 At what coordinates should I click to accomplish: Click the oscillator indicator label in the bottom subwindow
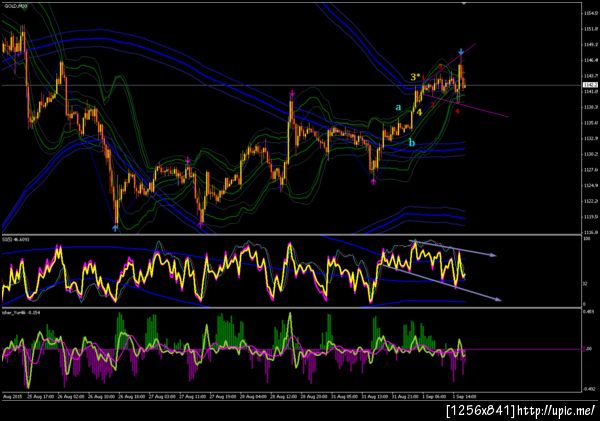tap(21, 313)
